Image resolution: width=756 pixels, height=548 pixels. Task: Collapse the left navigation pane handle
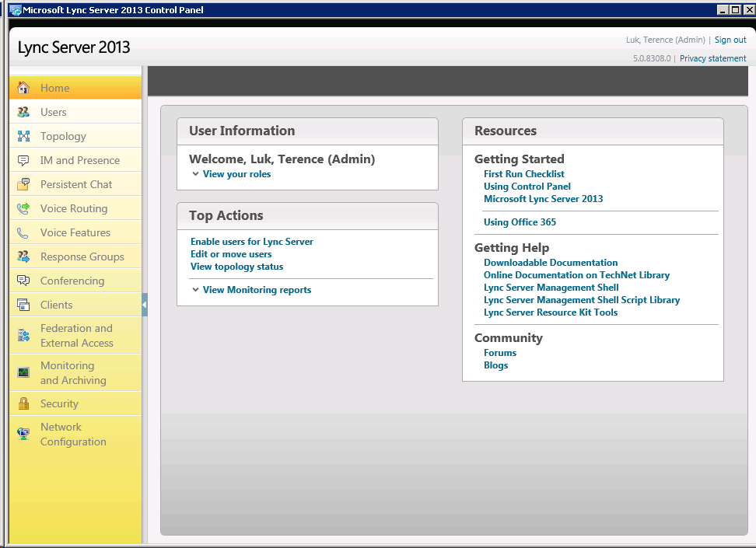pos(145,305)
